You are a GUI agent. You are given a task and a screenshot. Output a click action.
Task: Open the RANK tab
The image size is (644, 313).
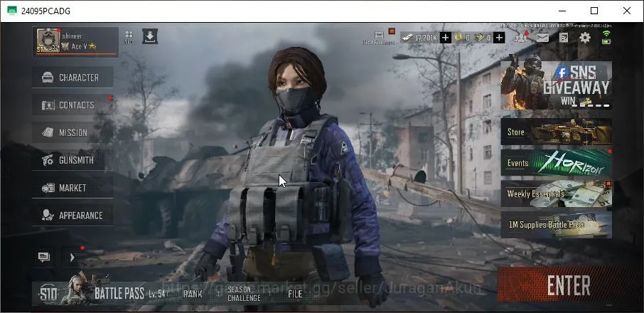193,294
